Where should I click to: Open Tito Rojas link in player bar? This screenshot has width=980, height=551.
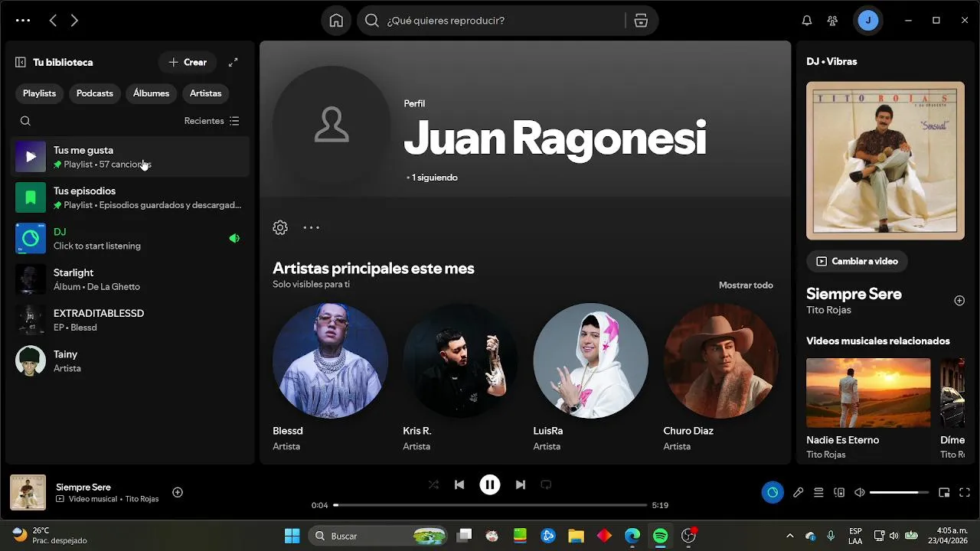[142, 499]
